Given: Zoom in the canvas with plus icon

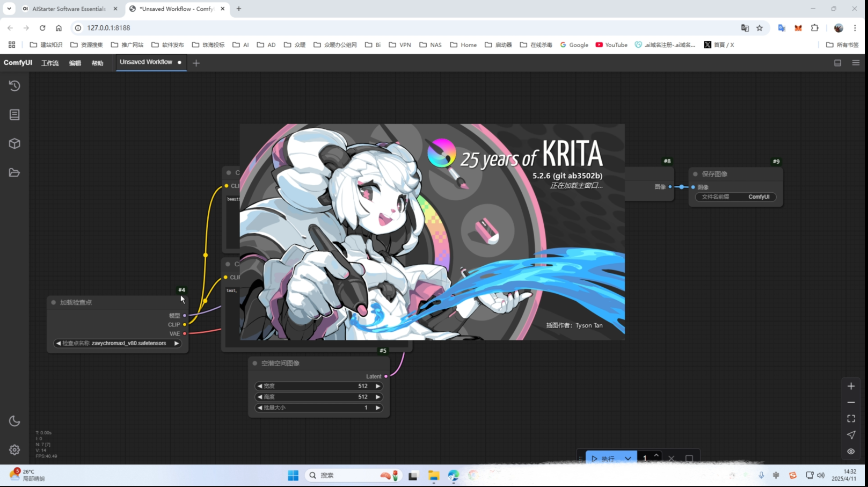Looking at the screenshot, I should (851, 386).
